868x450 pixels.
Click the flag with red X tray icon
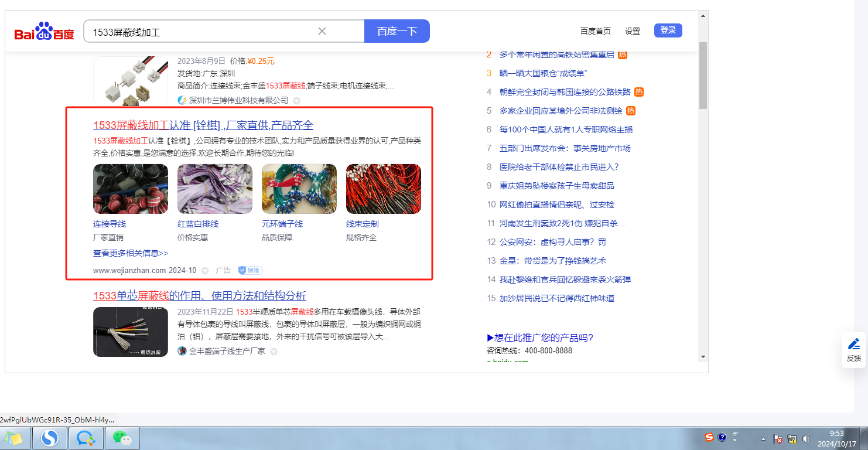778,439
